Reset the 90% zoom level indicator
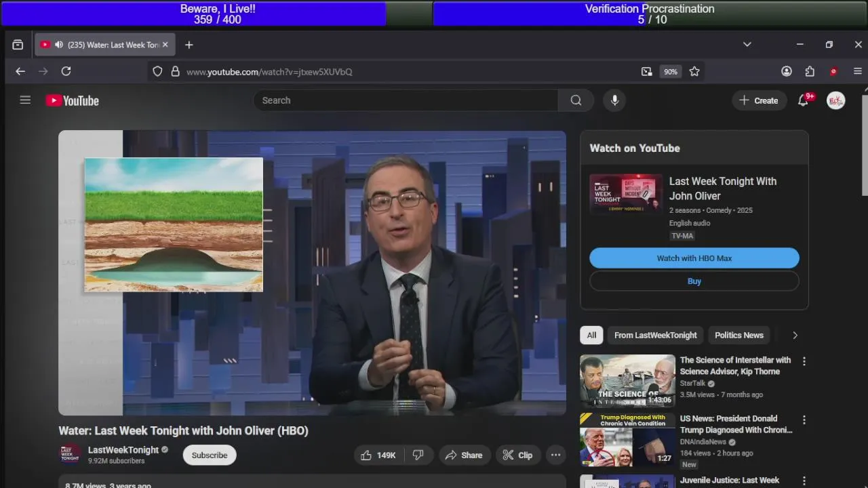 (x=670, y=72)
